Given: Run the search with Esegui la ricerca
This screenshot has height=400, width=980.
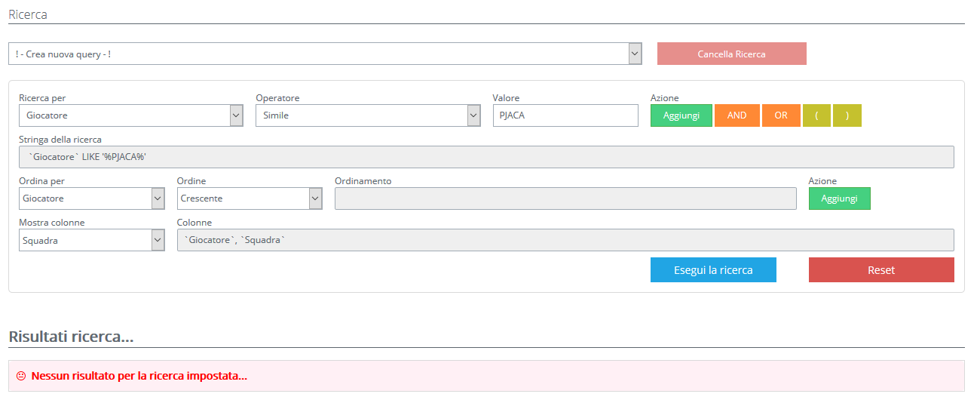Looking at the screenshot, I should point(713,270).
